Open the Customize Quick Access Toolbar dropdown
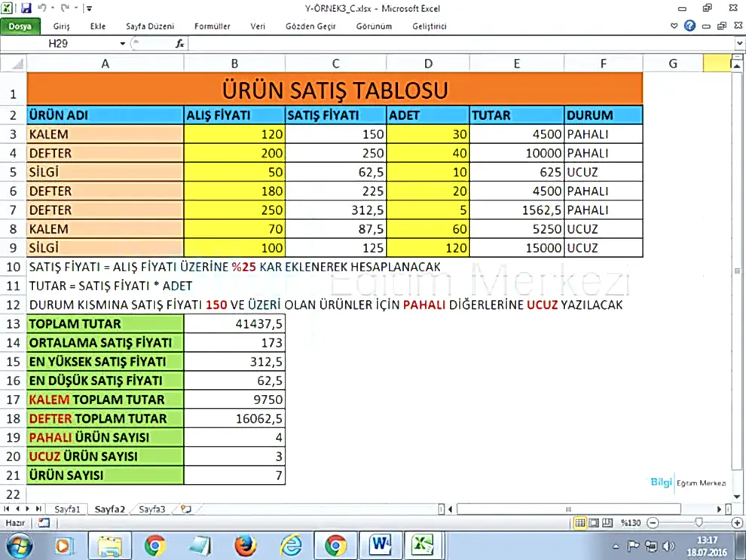Viewport: 746px width, 560px height. [89, 8]
